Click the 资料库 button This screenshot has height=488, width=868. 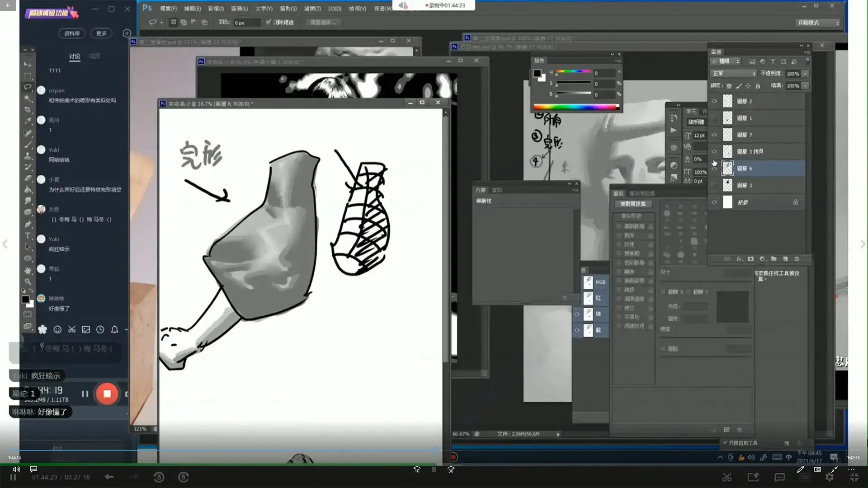coord(72,33)
